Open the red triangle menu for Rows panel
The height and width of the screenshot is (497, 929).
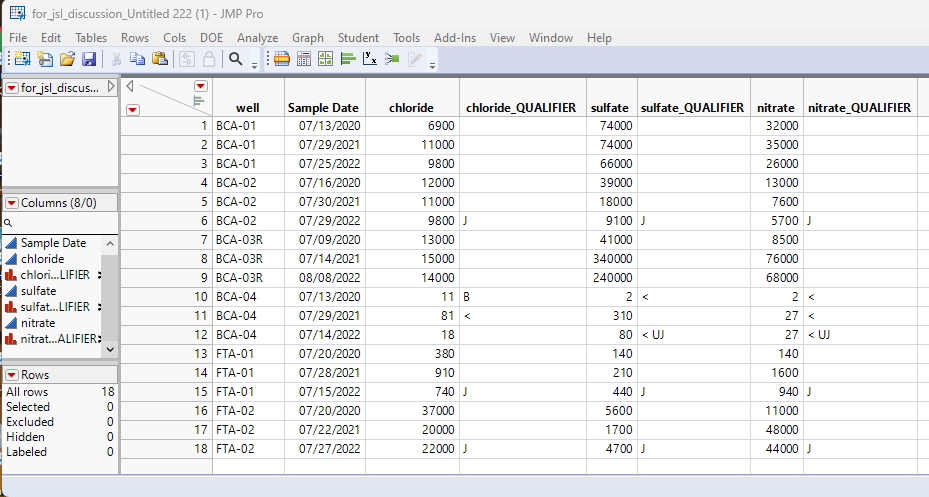click(x=11, y=375)
